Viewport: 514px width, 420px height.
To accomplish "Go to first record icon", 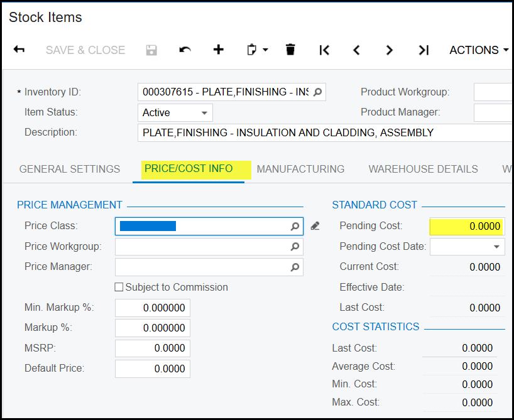I will pos(324,50).
